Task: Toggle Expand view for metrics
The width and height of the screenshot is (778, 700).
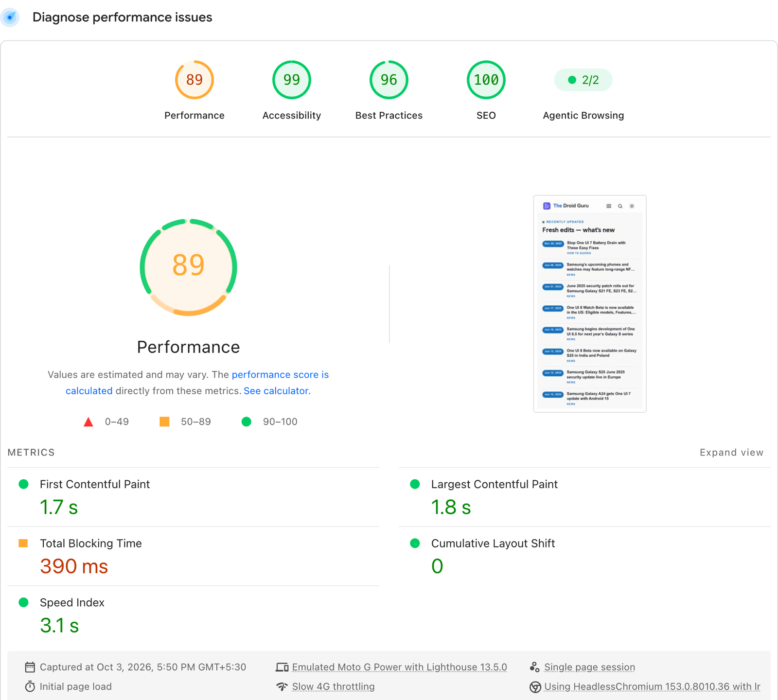Action: click(732, 453)
